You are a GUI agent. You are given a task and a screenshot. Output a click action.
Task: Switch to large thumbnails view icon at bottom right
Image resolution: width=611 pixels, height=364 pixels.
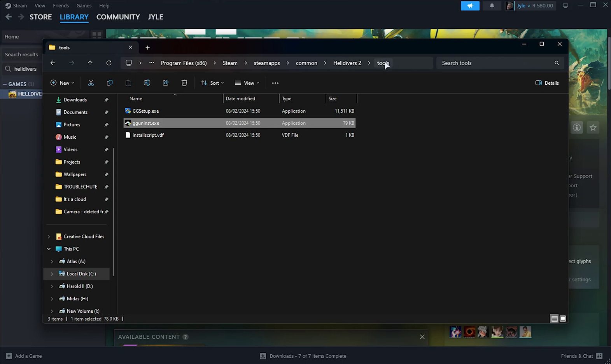(563, 319)
